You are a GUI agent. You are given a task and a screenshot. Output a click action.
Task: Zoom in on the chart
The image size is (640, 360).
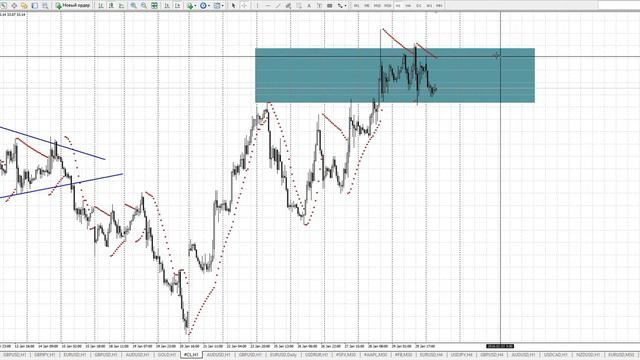tap(133, 6)
